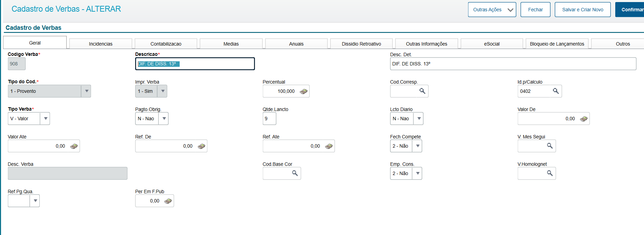Expand the Tipo Verba dropdown
Image resolution: width=644 pixels, height=235 pixels.
pyautogui.click(x=46, y=119)
